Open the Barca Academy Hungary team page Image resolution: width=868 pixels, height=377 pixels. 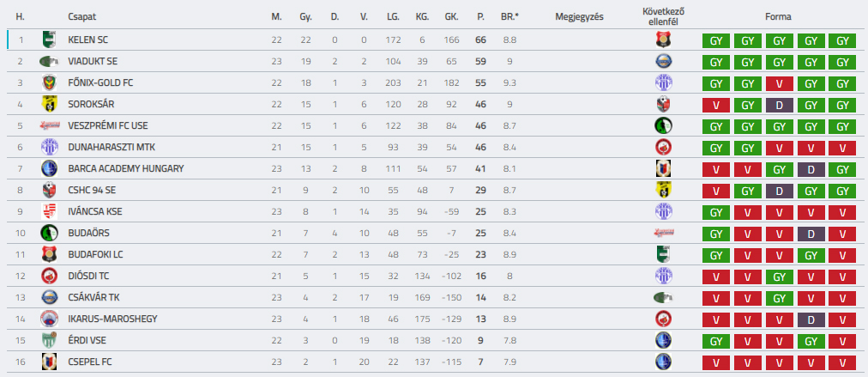coord(126,168)
